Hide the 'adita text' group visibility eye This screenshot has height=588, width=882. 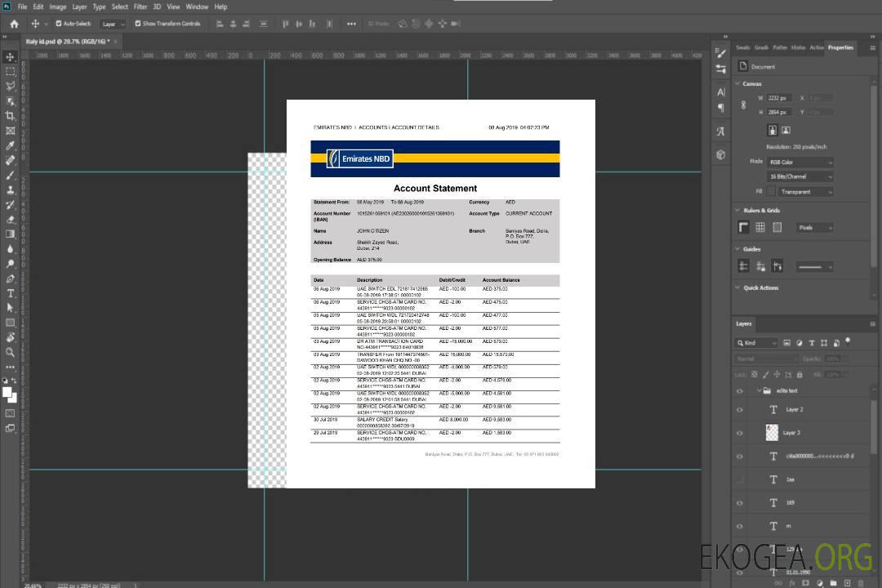click(x=740, y=390)
